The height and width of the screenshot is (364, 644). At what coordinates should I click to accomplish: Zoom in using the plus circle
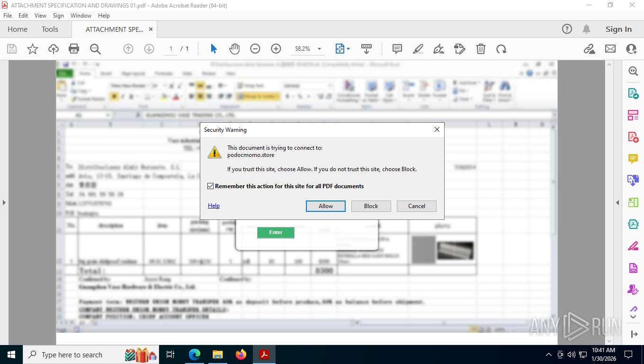[x=276, y=49]
